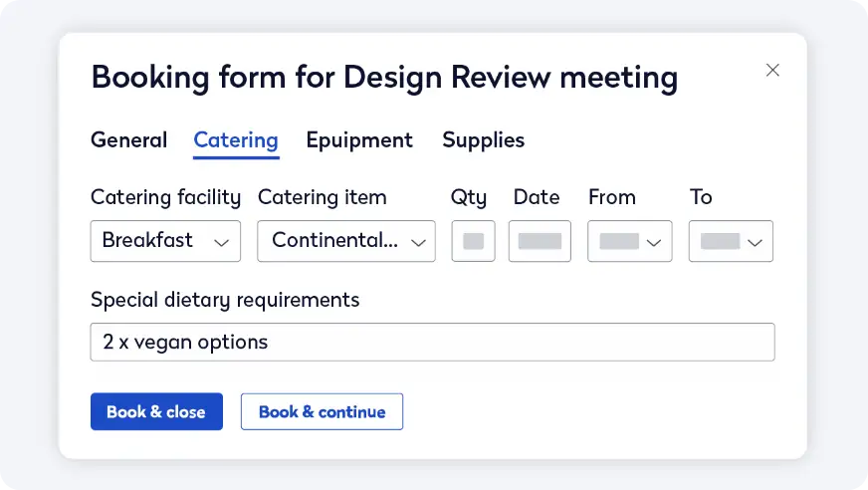Click the Book & continue button
The width and height of the screenshot is (868, 490).
[322, 411]
